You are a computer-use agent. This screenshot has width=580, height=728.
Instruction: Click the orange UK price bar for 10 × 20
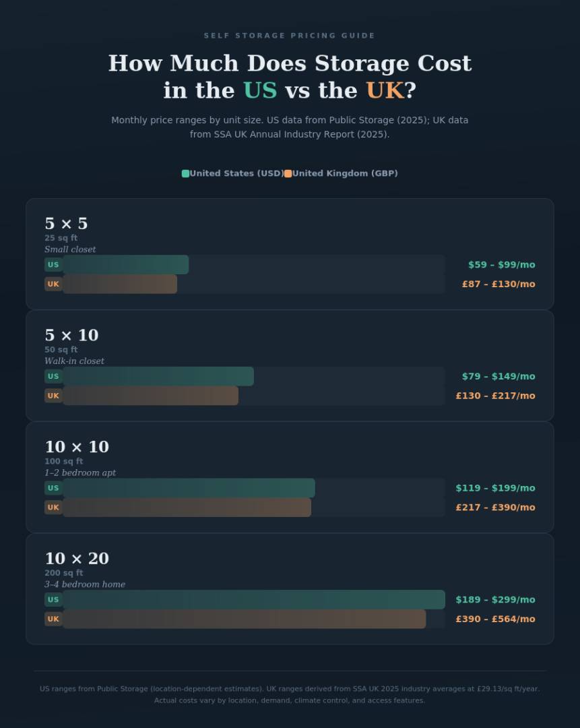pos(245,619)
